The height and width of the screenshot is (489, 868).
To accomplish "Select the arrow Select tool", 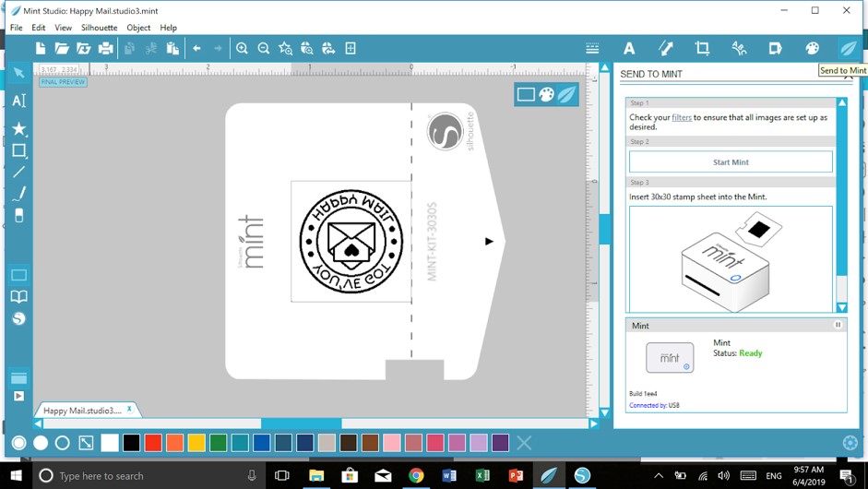I will 18,73.
